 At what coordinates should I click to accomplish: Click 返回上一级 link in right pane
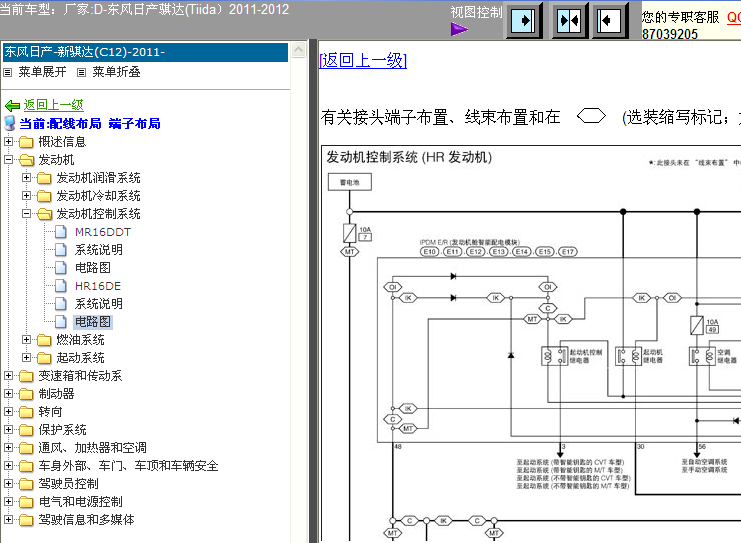point(363,60)
